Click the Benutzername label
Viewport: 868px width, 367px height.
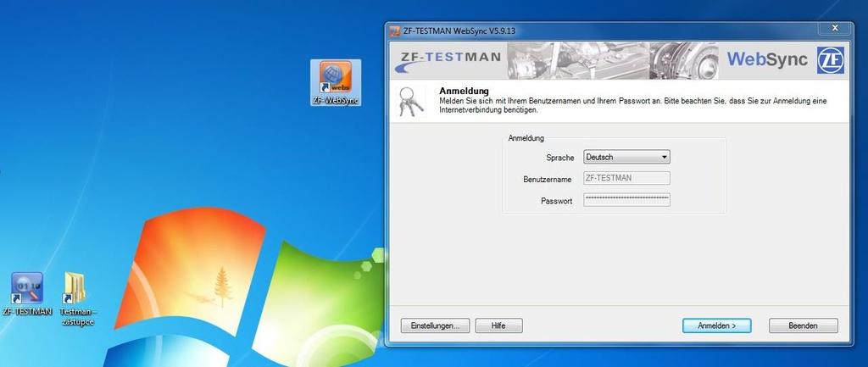click(548, 180)
